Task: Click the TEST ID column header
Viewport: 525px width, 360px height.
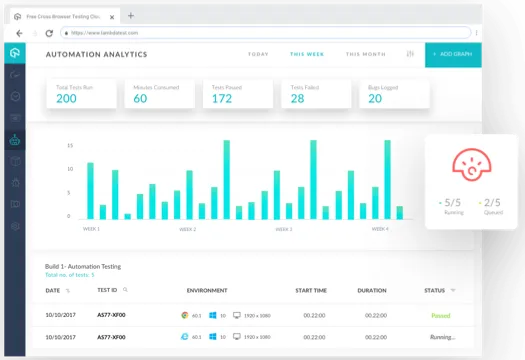Action: 107,290
